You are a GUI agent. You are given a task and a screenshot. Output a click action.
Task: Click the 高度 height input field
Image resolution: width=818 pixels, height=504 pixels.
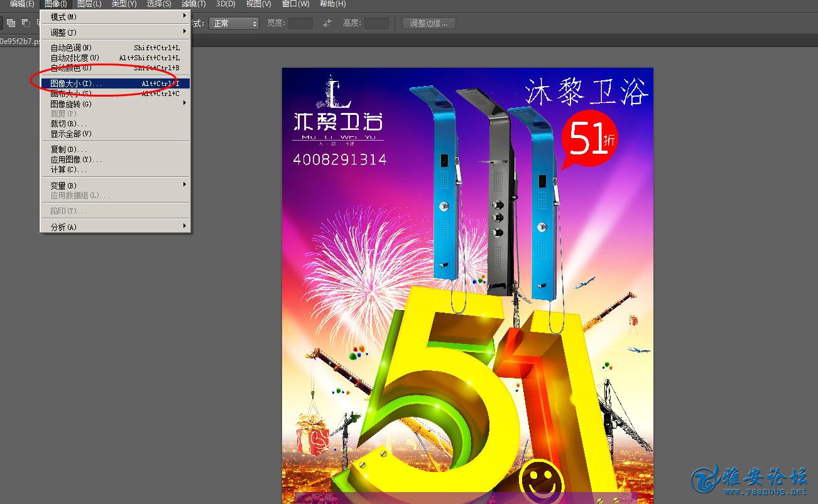tap(376, 23)
